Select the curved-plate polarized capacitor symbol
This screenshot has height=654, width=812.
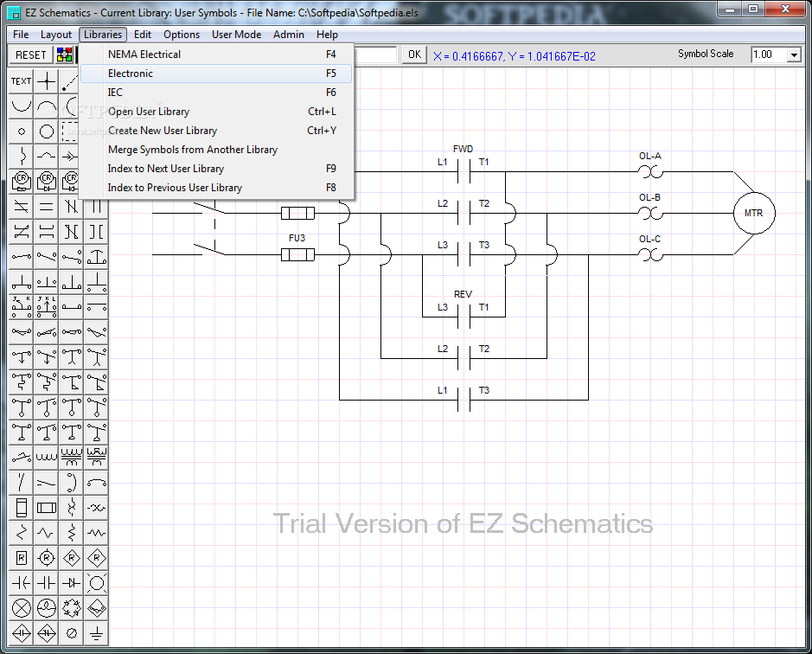pyautogui.click(x=22, y=584)
